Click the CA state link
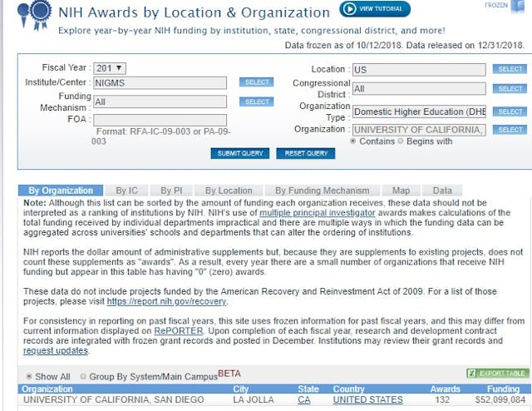 pyautogui.click(x=304, y=400)
